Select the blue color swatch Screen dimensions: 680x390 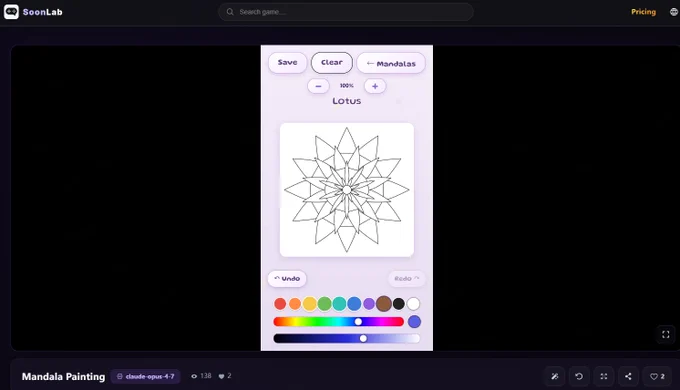pos(354,304)
